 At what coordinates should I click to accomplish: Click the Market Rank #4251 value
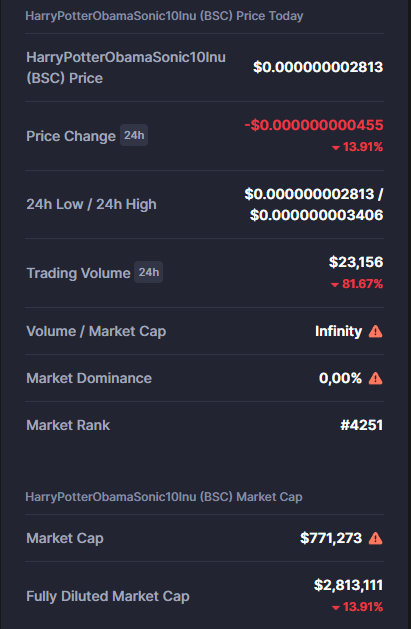tap(362, 425)
